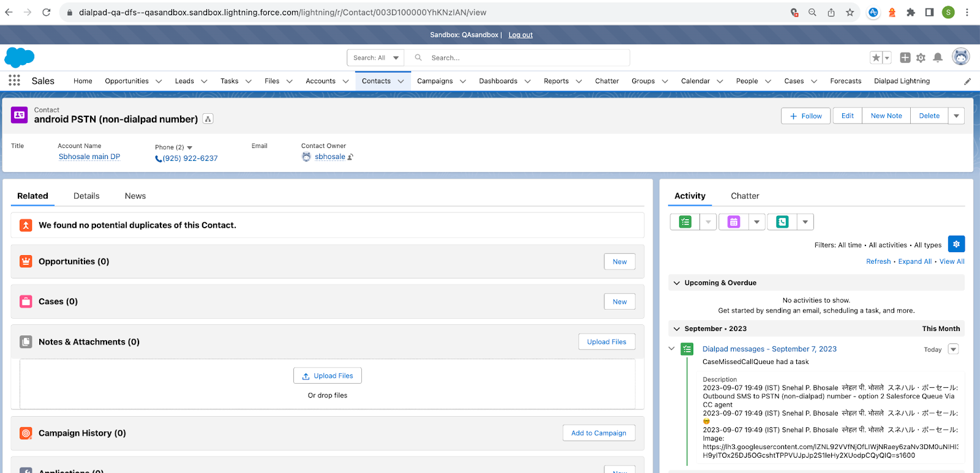Open the Home nav item
Screen dimensions: 980x473
[x=83, y=81]
